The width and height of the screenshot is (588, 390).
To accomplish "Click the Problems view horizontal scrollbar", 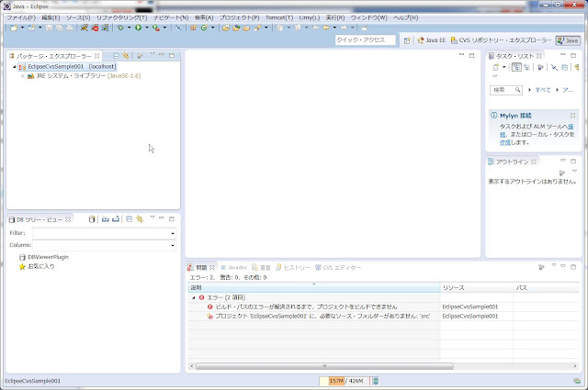I will tap(324, 366).
